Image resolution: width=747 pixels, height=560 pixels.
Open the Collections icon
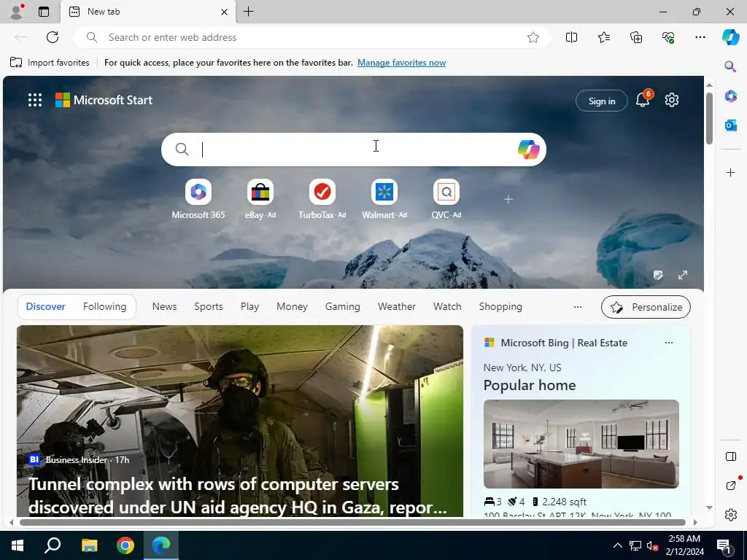pos(636,37)
